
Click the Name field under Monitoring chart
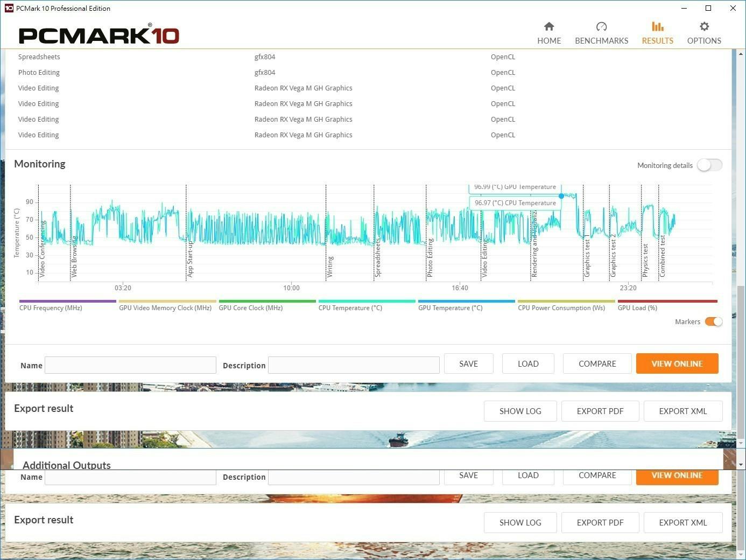coord(130,365)
